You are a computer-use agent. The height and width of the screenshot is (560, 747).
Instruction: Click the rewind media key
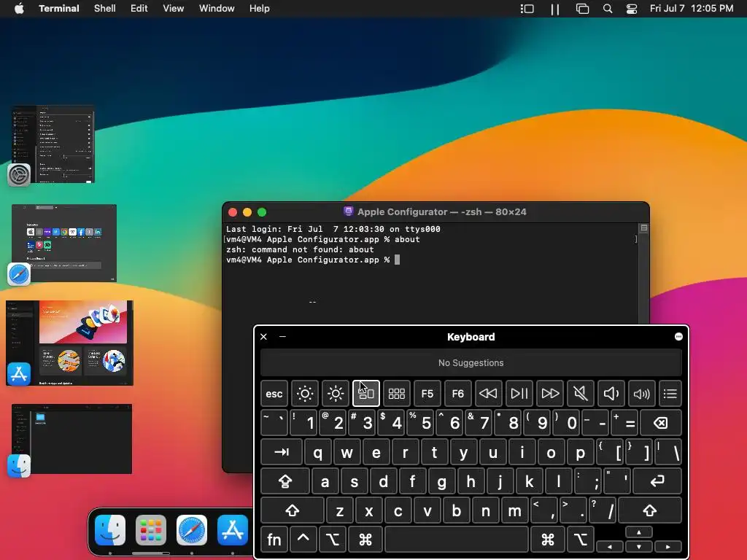coord(488,394)
